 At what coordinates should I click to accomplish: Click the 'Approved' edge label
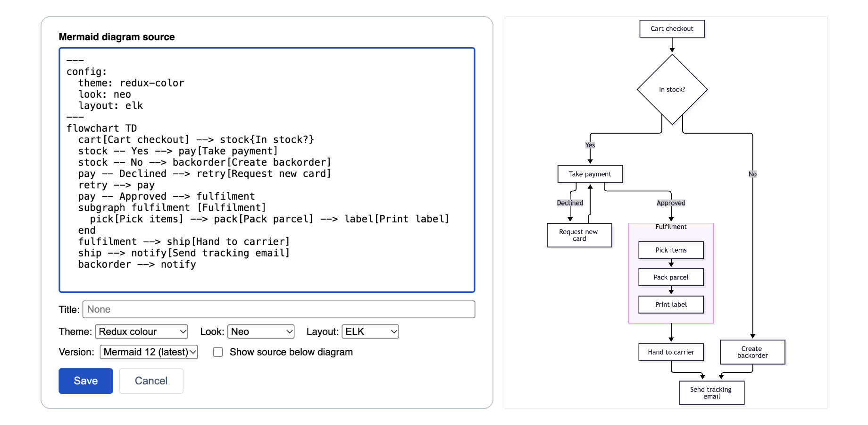[x=671, y=203]
